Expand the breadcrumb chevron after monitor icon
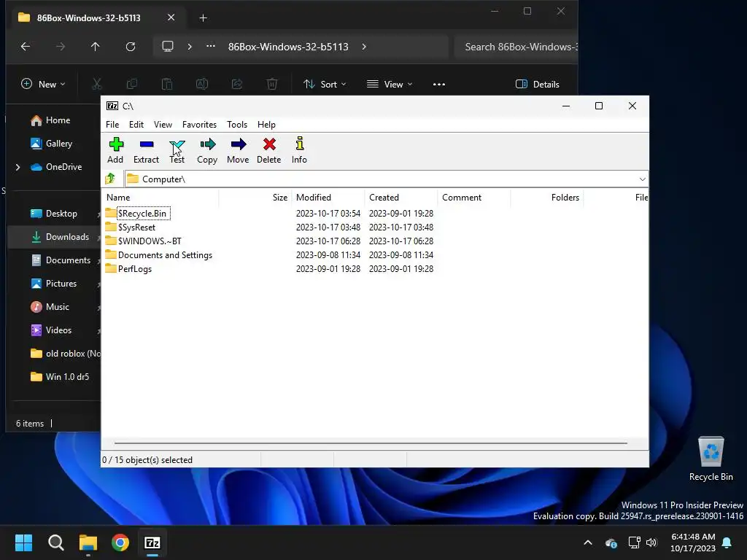Image resolution: width=747 pixels, height=560 pixels. [190, 47]
